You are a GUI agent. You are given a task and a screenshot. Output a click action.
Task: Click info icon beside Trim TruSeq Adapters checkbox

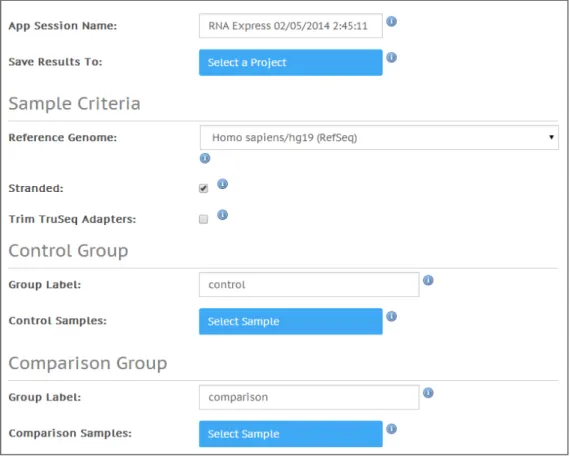[x=222, y=215]
